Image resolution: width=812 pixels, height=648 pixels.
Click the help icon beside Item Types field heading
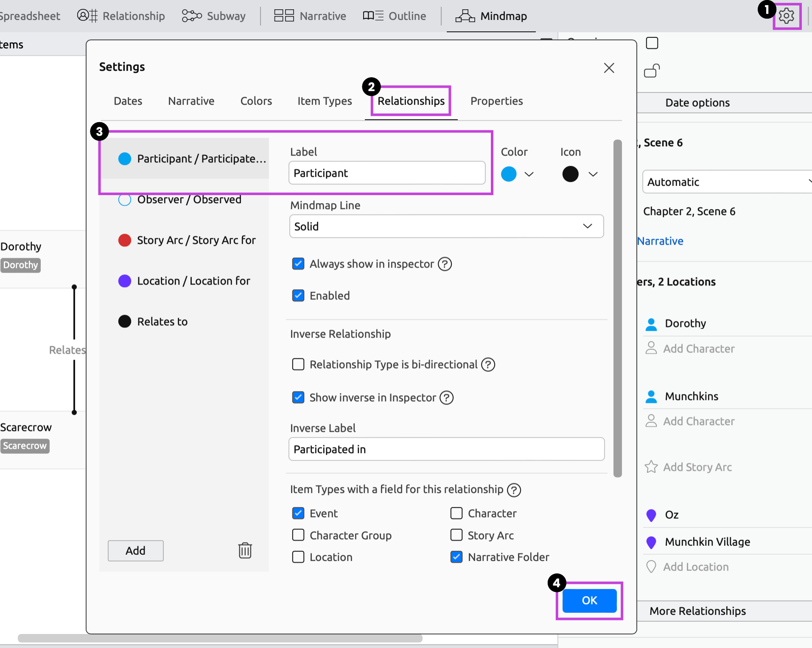[514, 490]
